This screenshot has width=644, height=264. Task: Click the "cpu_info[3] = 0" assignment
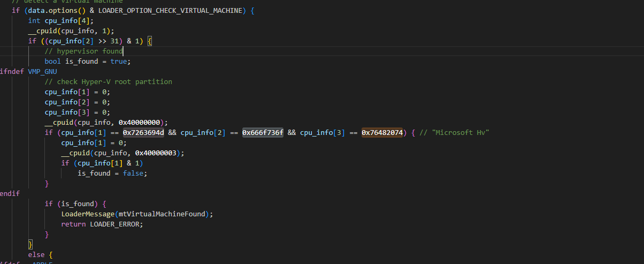point(78,112)
